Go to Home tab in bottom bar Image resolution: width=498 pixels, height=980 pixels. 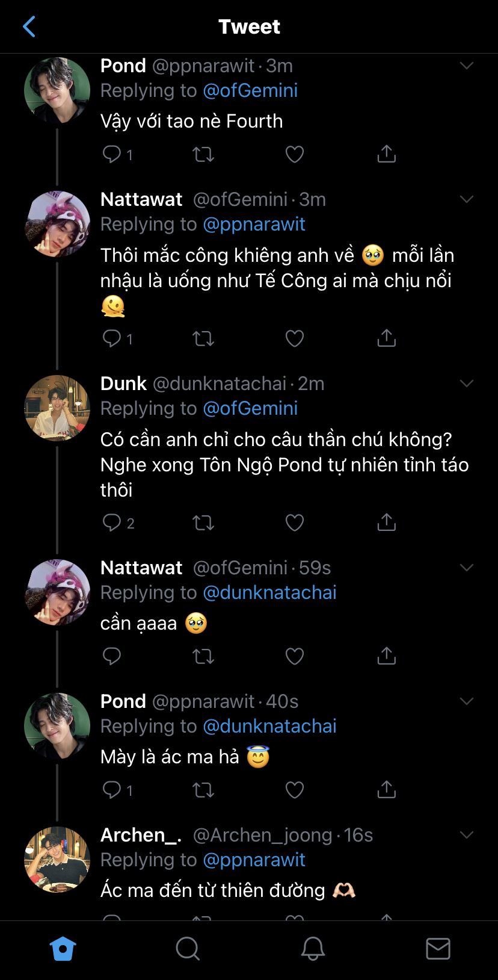[63, 949]
